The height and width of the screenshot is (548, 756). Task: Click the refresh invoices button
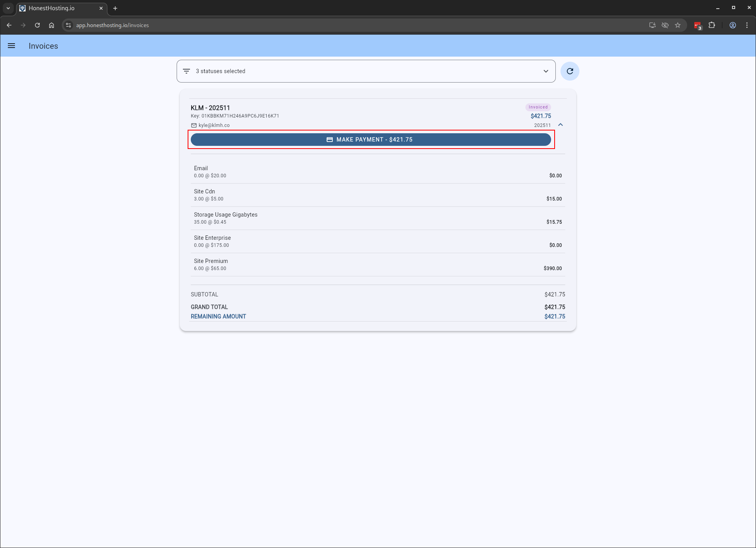click(x=570, y=71)
